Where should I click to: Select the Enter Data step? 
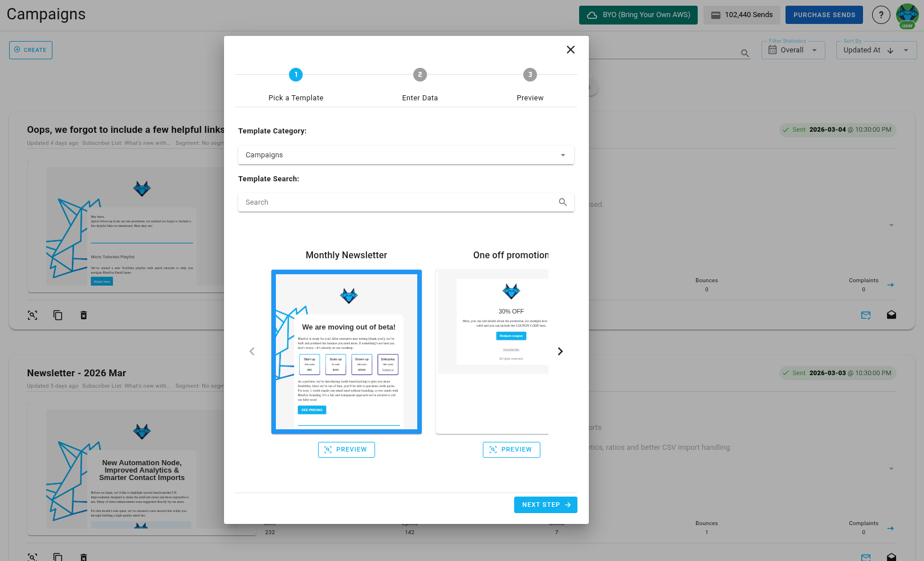(420, 75)
